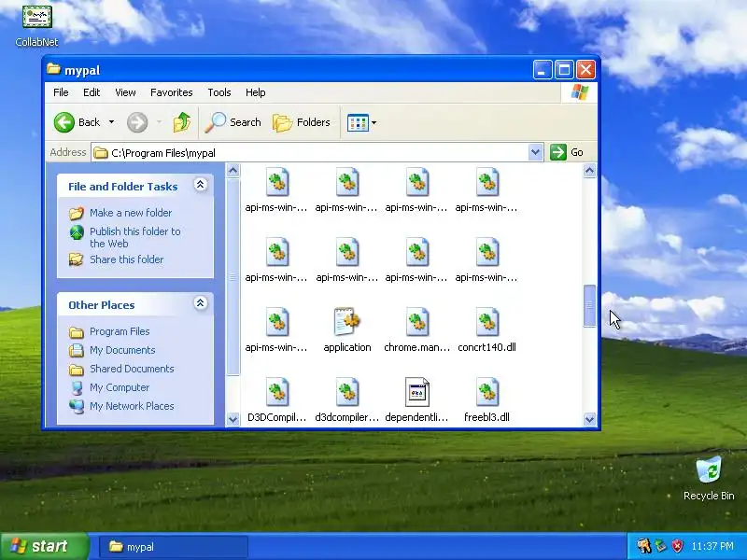747x560 pixels.
Task: Open Shared Documents link
Action: click(x=132, y=369)
